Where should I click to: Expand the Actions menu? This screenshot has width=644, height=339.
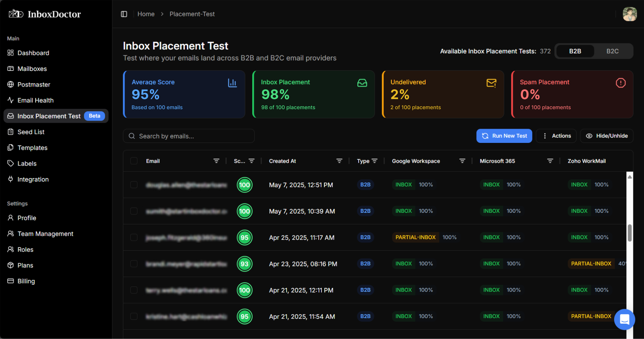coord(556,136)
